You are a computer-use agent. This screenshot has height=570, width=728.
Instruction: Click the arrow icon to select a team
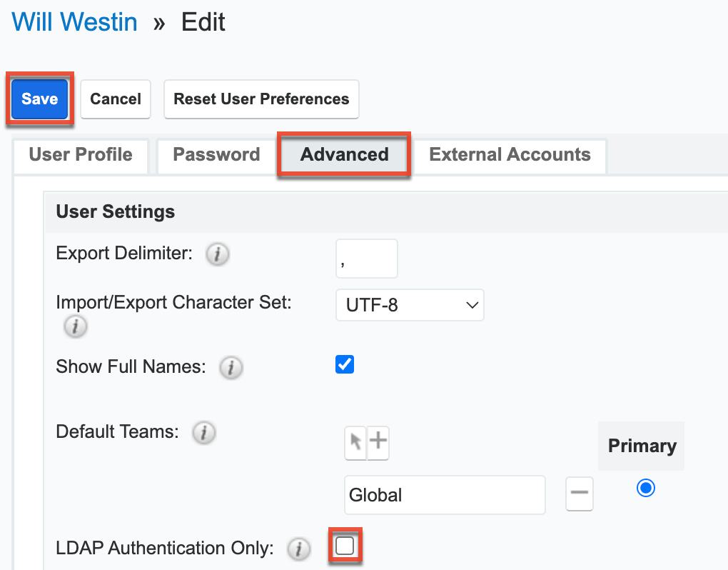(x=356, y=443)
